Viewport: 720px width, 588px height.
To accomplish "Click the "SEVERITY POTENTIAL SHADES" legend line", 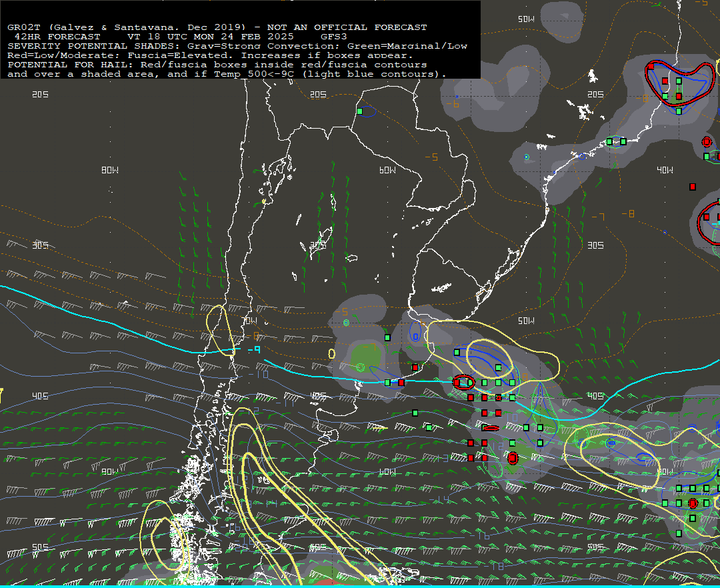I will pyautogui.click(x=237, y=46).
